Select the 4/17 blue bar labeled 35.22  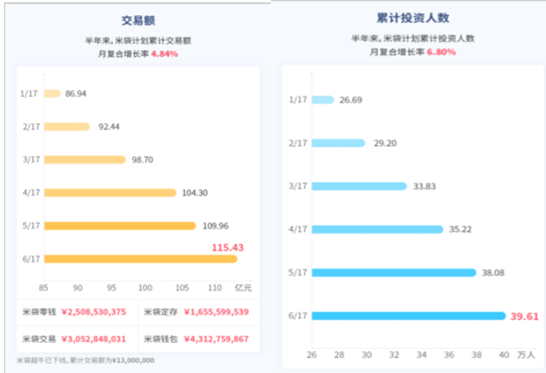(x=377, y=229)
